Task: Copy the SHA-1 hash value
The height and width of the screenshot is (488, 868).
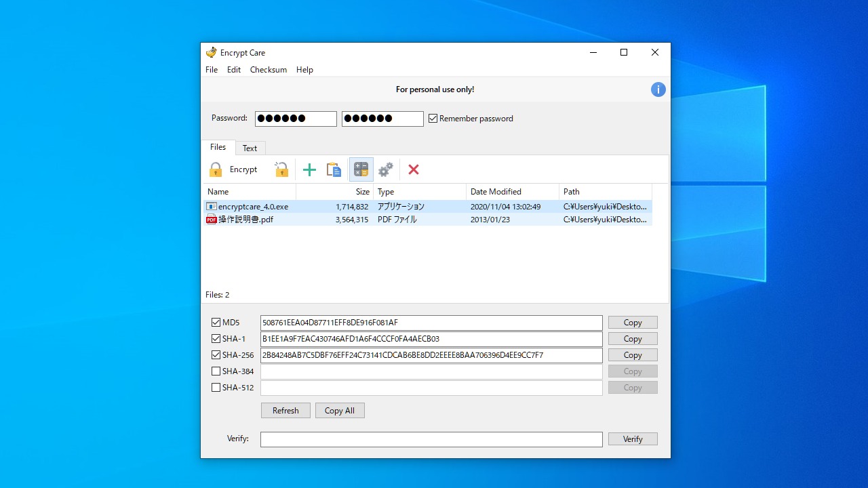Action: point(633,339)
